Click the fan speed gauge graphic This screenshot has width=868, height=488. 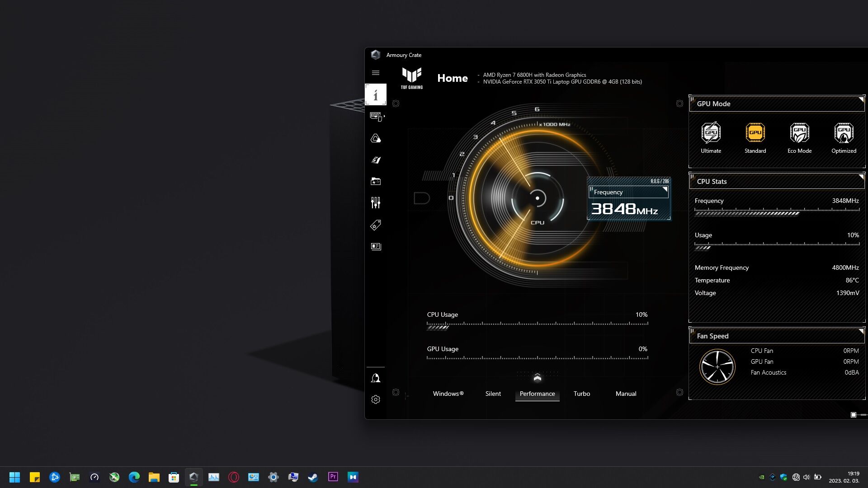[x=717, y=367]
